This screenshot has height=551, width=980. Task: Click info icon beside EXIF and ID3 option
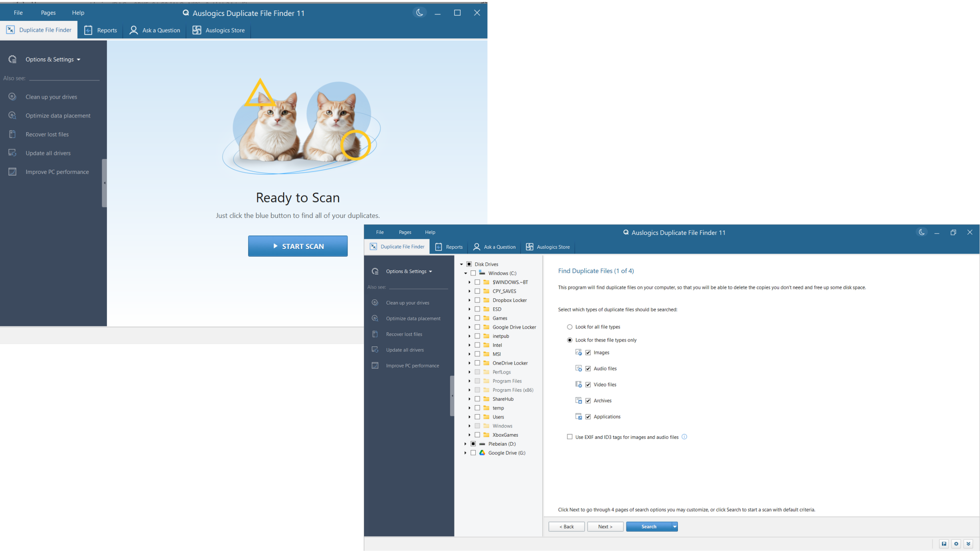(684, 437)
